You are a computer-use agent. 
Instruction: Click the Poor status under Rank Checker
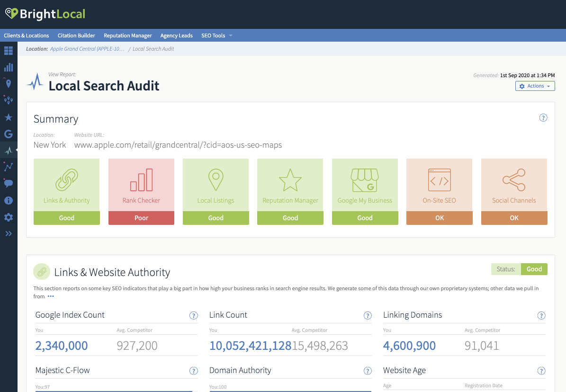[141, 218]
